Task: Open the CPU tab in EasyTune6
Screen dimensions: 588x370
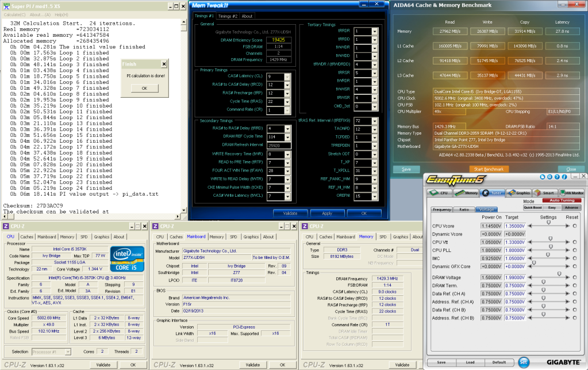Action: [x=440, y=193]
